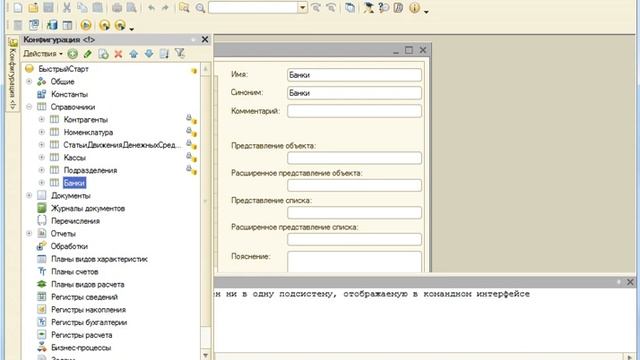Click the New document toolbar icon
This screenshot has width=640, height=360.
18,7
